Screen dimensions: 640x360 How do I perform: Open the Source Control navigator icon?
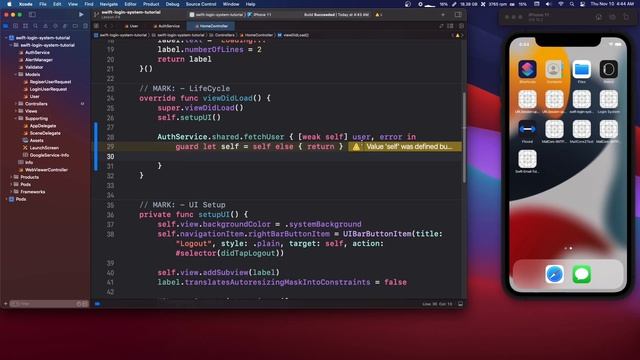point(16,26)
